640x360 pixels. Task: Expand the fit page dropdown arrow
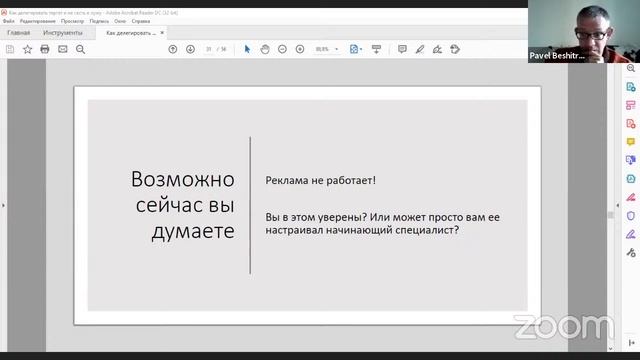[361, 49]
